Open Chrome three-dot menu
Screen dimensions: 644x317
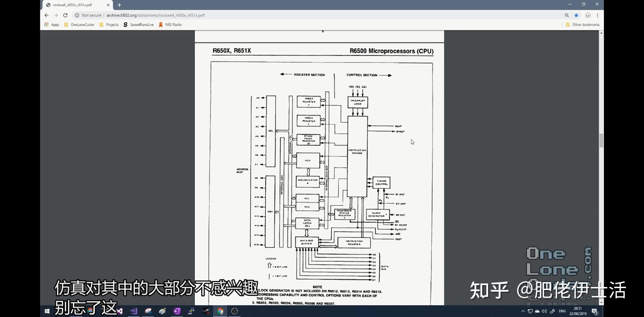point(597,15)
